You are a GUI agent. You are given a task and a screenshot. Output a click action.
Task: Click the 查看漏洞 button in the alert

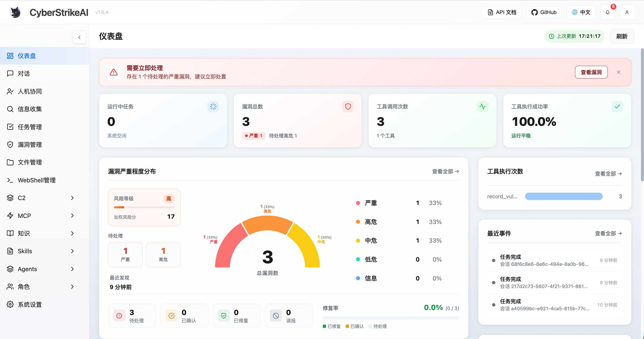[591, 72]
